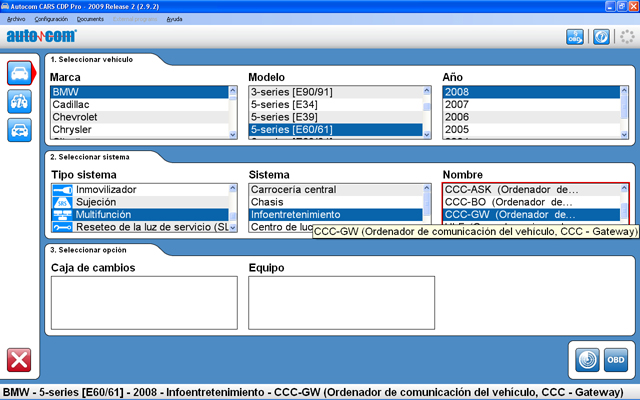
Task: Click Modelo list scroll up arrow
Action: click(x=427, y=91)
